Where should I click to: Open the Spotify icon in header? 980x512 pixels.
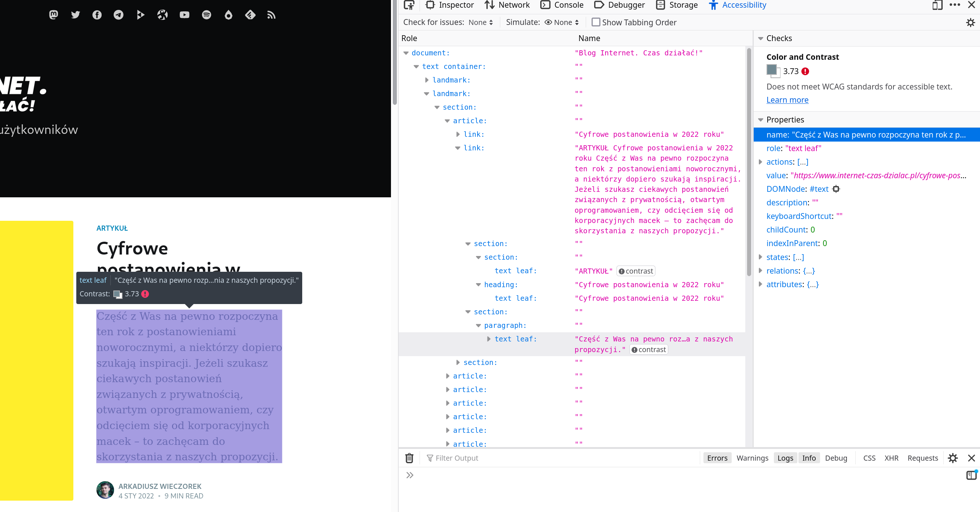(206, 15)
